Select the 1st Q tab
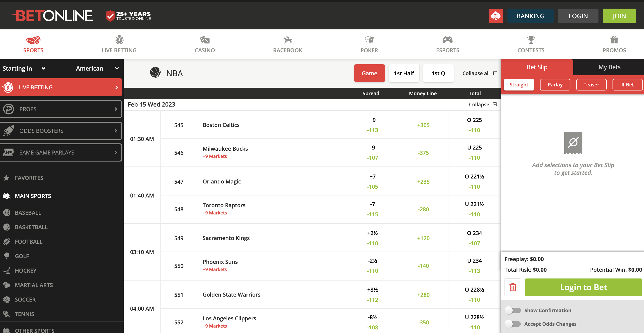Screen dimensions: 644x333 point(438,73)
